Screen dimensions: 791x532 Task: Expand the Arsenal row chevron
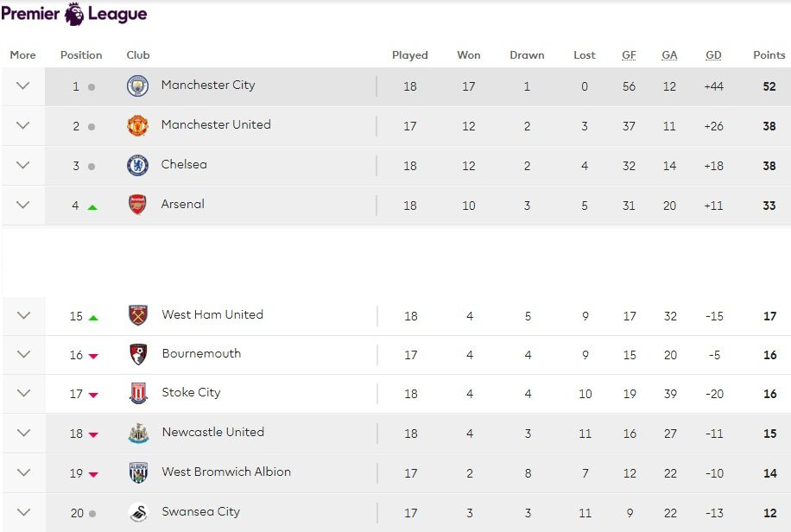23,206
